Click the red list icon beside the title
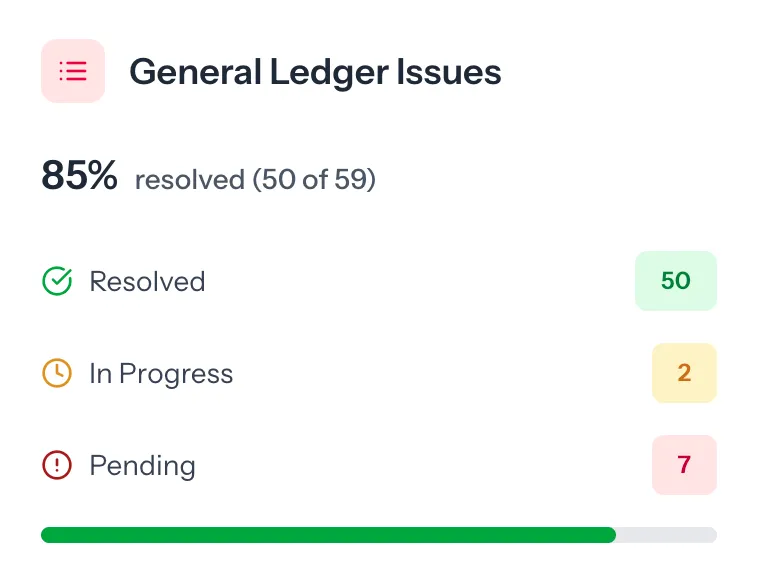The height and width of the screenshot is (583, 758). click(x=73, y=71)
